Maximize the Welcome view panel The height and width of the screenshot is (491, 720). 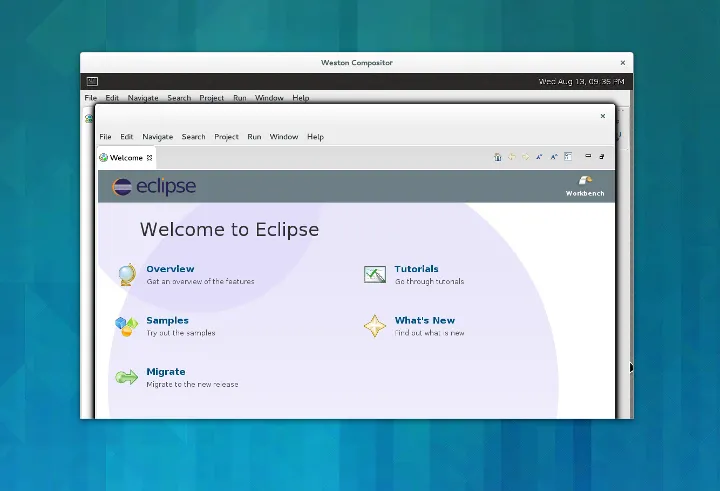pos(602,156)
